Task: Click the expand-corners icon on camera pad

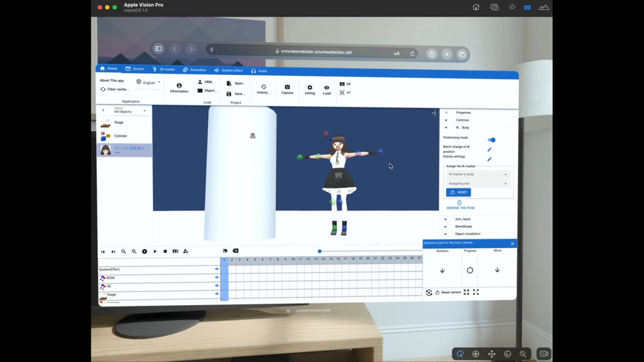Action: 476,292
